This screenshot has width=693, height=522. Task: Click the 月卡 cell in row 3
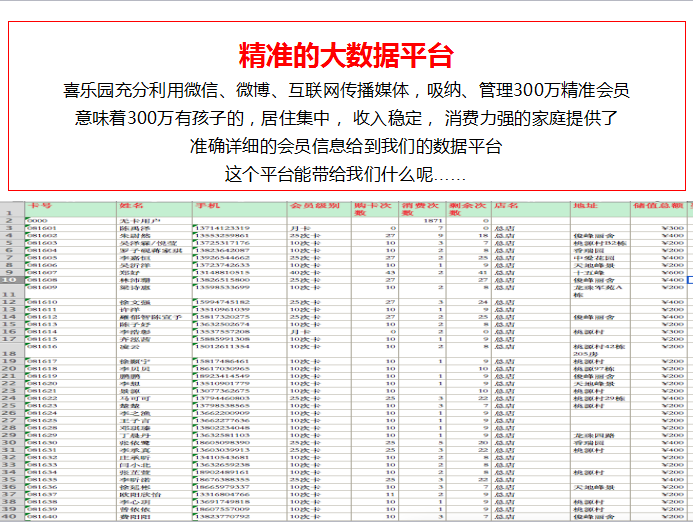pyautogui.click(x=320, y=228)
